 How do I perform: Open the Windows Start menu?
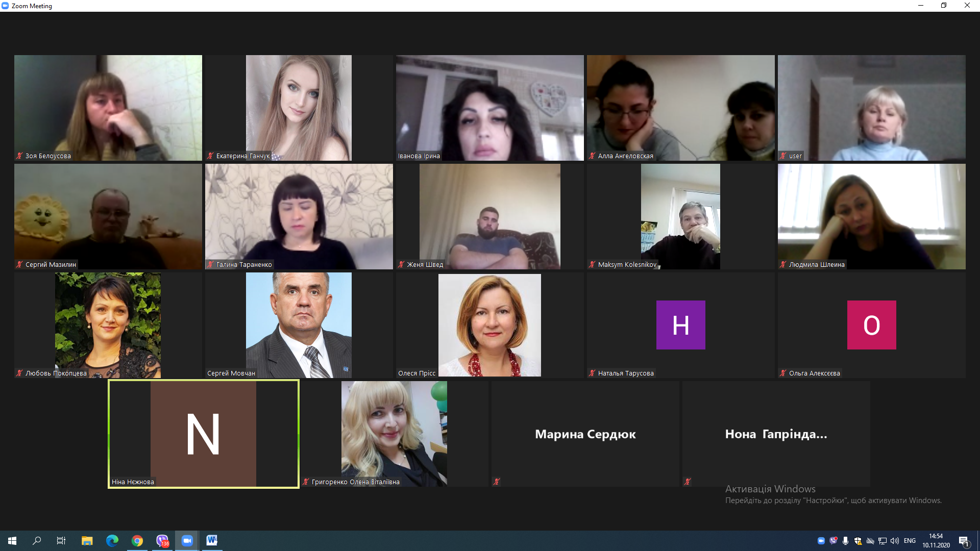coord(12,541)
